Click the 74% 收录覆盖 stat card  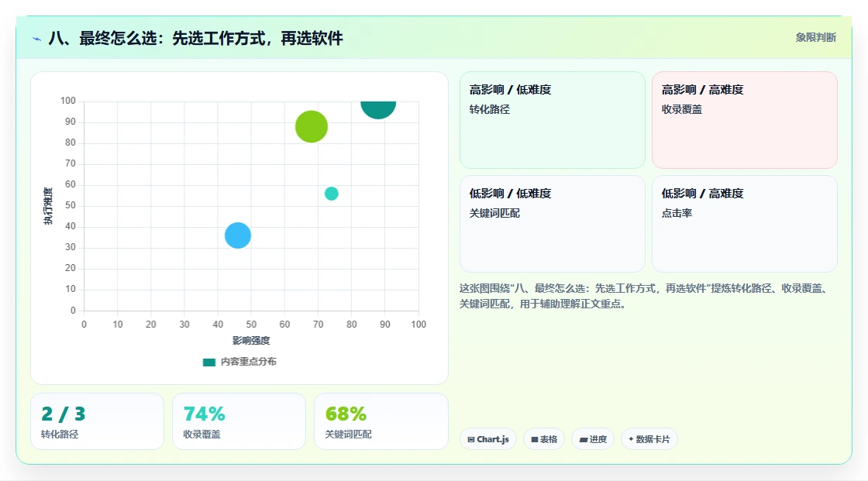239,421
